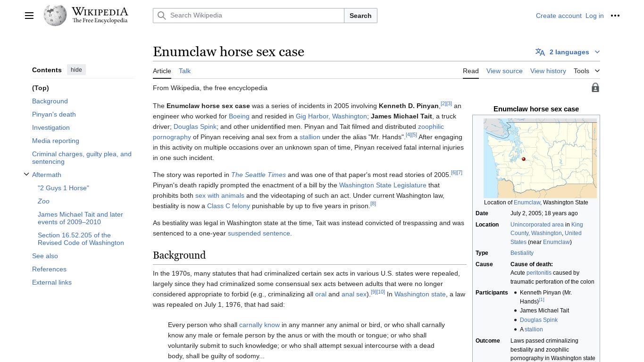Click the Log in link
The height and width of the screenshot is (362, 644).
coord(594,16)
